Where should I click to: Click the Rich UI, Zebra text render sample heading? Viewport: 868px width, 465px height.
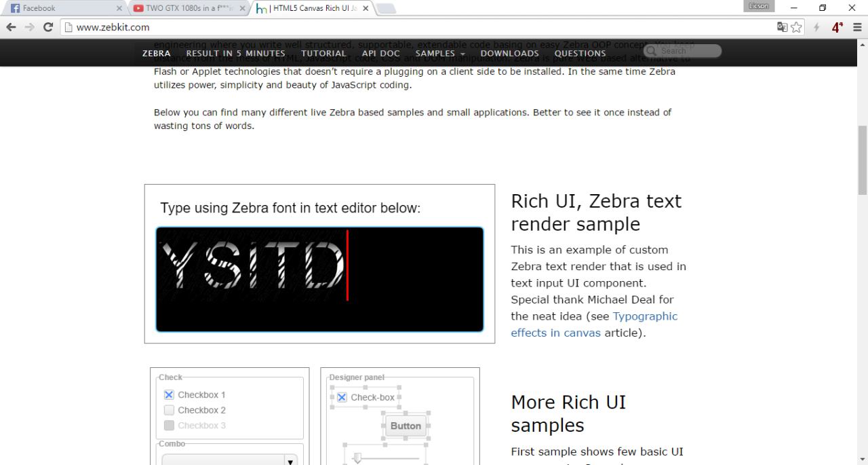tap(596, 212)
